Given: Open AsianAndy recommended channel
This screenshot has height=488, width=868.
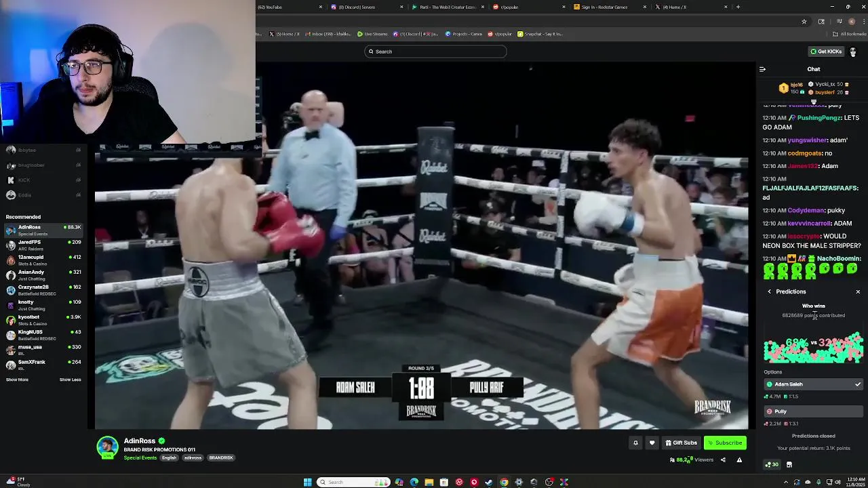Looking at the screenshot, I should tap(43, 275).
